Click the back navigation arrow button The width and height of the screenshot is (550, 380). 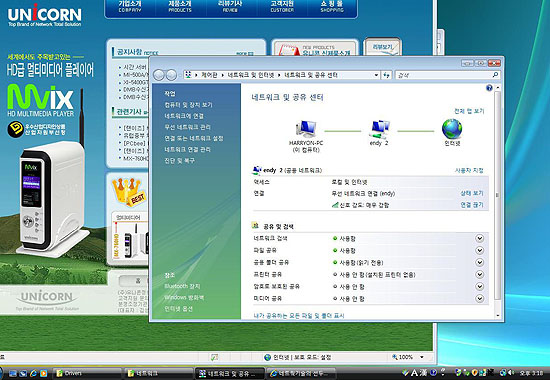tap(159, 75)
